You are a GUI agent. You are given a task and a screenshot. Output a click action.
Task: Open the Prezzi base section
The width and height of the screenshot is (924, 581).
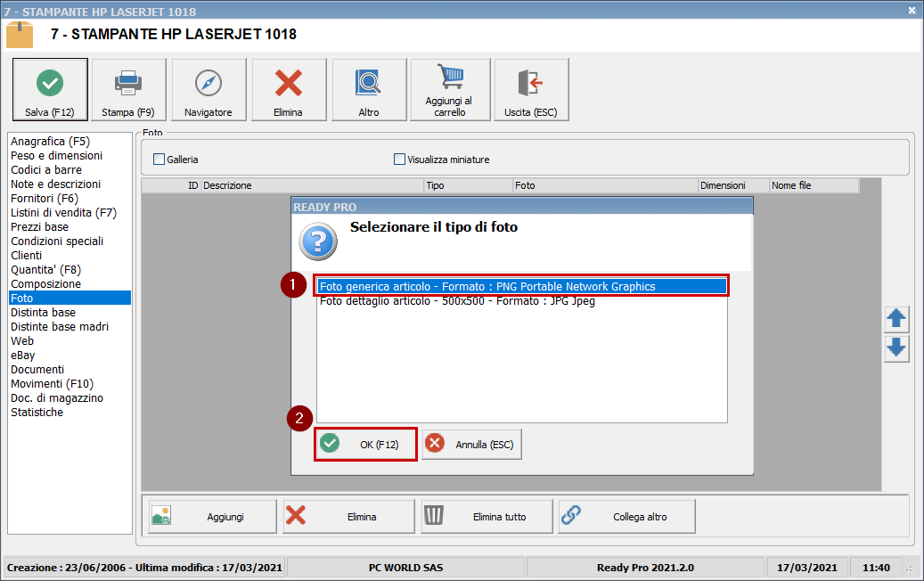39,227
